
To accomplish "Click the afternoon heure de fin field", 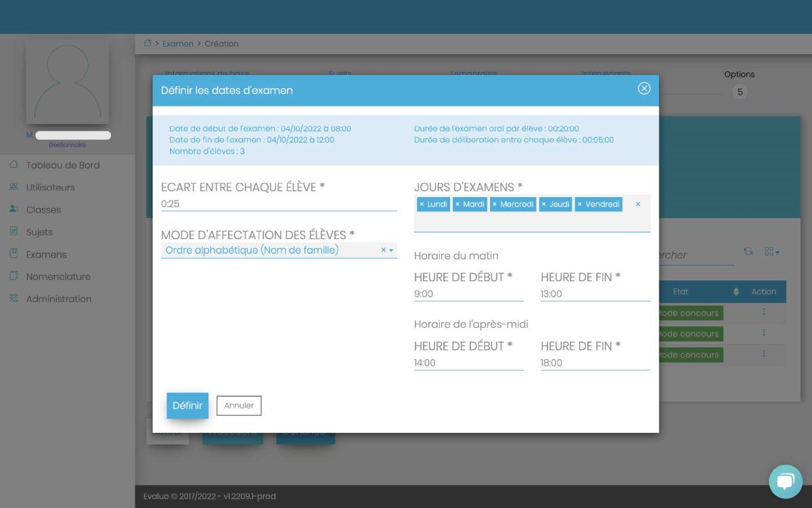I will coord(595,363).
